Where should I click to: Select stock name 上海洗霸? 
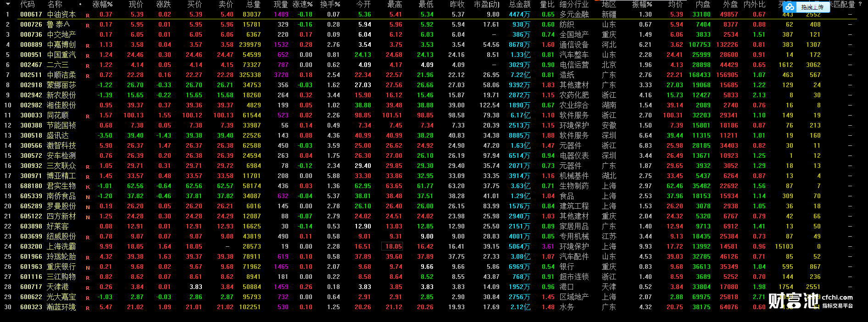point(61,246)
